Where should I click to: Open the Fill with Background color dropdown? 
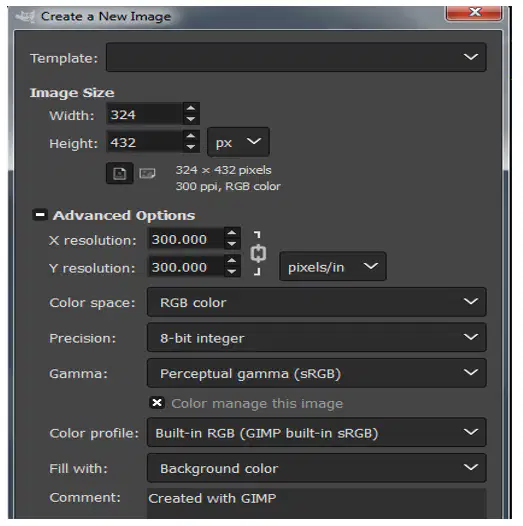click(x=317, y=468)
